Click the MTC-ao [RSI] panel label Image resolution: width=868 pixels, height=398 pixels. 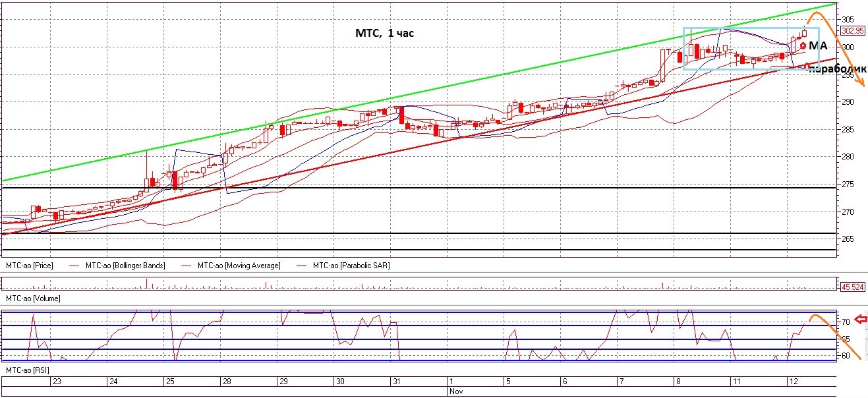click(x=28, y=371)
